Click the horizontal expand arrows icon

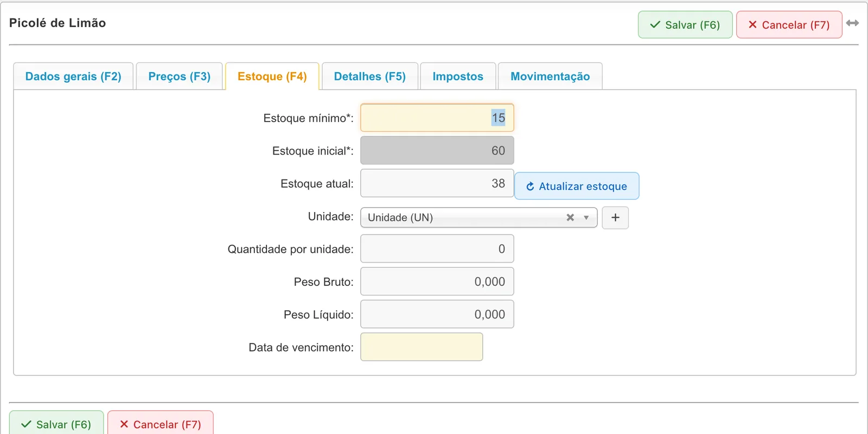(x=852, y=23)
